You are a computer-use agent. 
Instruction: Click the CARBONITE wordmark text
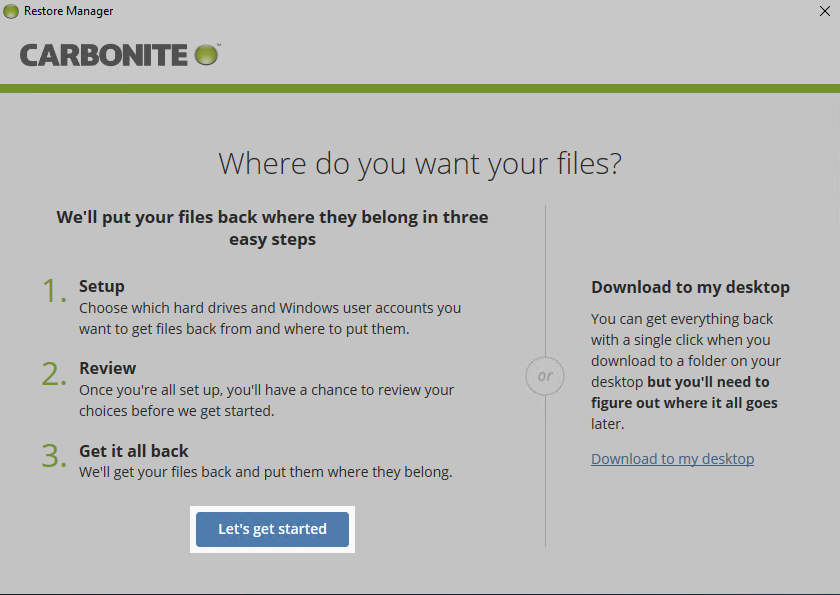click(105, 54)
